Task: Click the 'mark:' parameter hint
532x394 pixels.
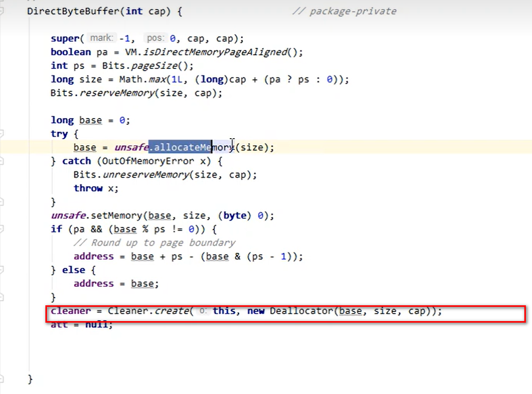Action: tap(101, 38)
